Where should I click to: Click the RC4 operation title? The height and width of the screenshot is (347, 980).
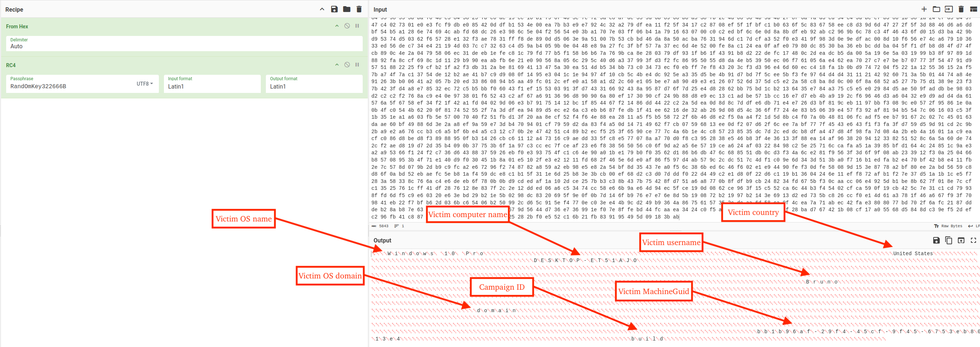coord(11,65)
